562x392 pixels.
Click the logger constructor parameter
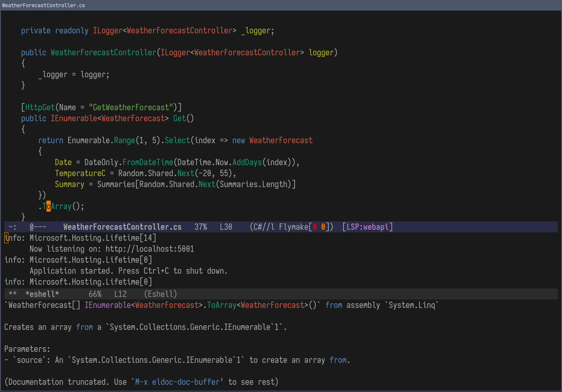pyautogui.click(x=321, y=52)
